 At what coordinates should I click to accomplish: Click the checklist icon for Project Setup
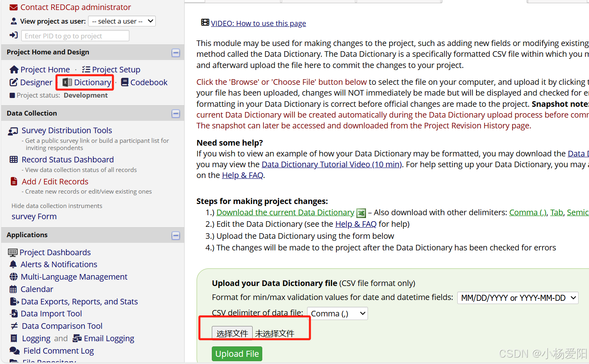[x=86, y=70]
